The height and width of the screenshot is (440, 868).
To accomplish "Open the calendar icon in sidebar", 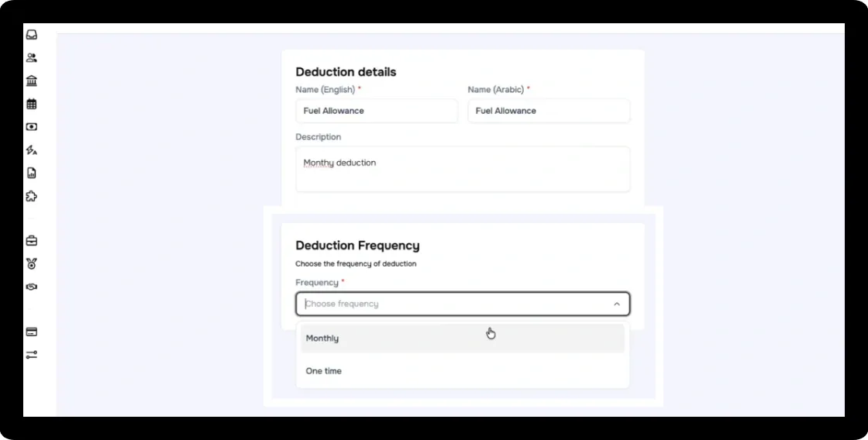I will tap(32, 104).
